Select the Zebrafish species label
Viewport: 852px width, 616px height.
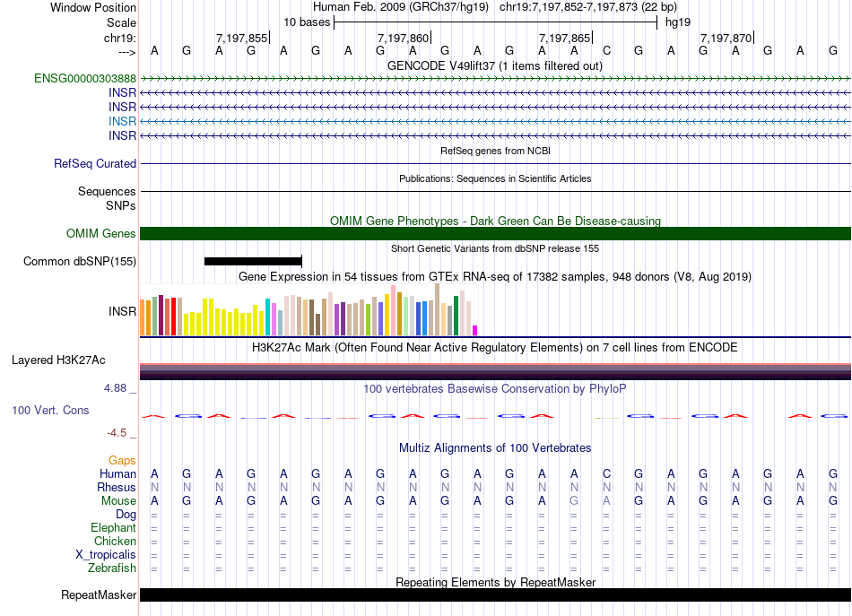coord(112,568)
